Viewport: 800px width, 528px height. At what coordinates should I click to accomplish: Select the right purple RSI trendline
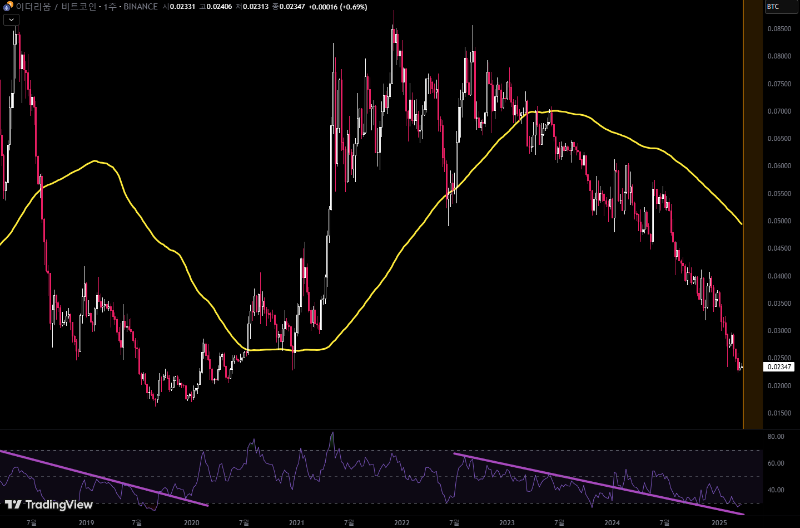pos(600,482)
